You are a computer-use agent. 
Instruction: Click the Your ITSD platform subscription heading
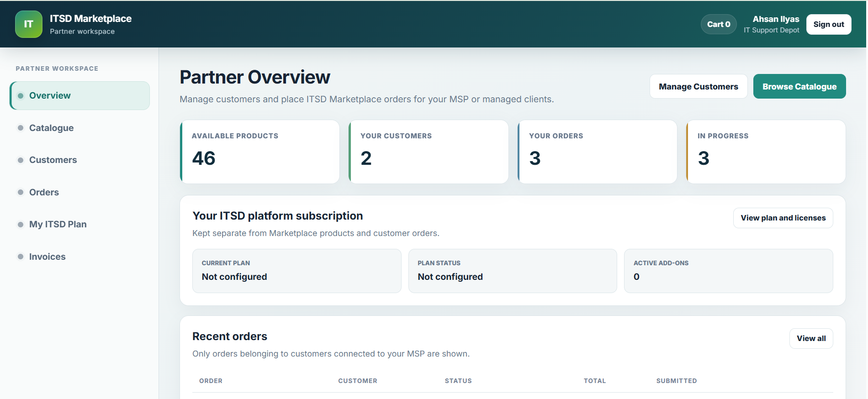pos(278,216)
